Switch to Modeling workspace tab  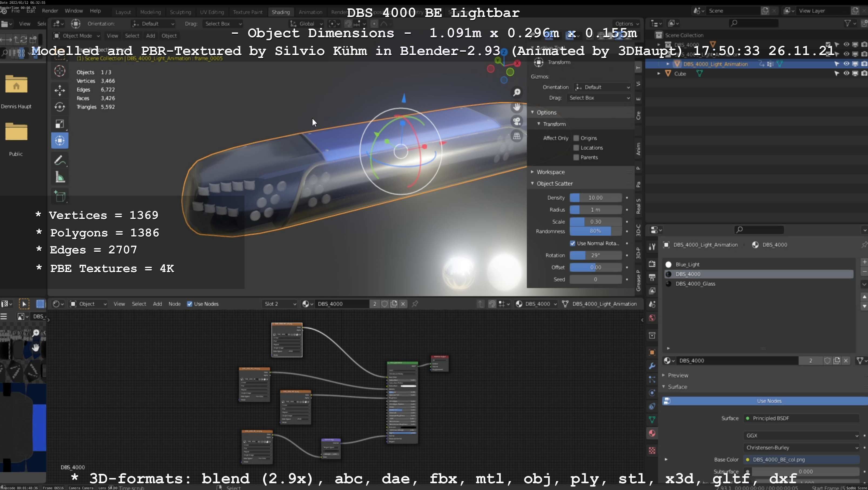(150, 12)
